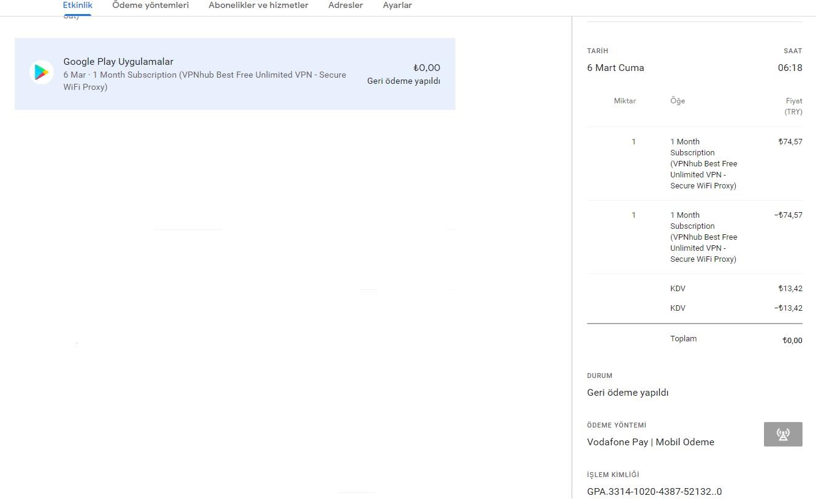
Task: Click 'Vodafone Pay | Mobil Odeme' text
Action: pyautogui.click(x=651, y=442)
